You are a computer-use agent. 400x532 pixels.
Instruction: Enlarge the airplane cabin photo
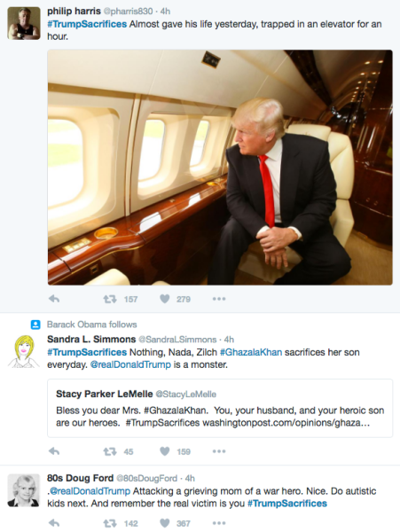point(220,168)
